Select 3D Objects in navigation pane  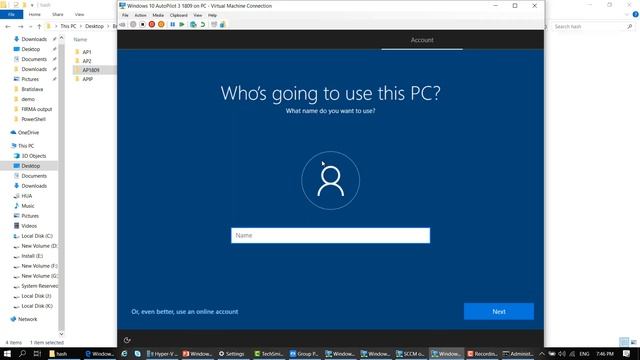click(x=33, y=156)
